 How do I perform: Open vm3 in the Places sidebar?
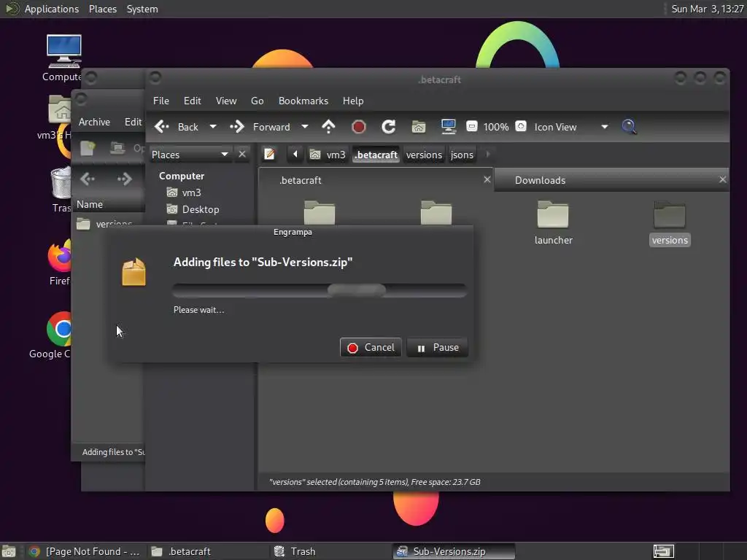(192, 192)
